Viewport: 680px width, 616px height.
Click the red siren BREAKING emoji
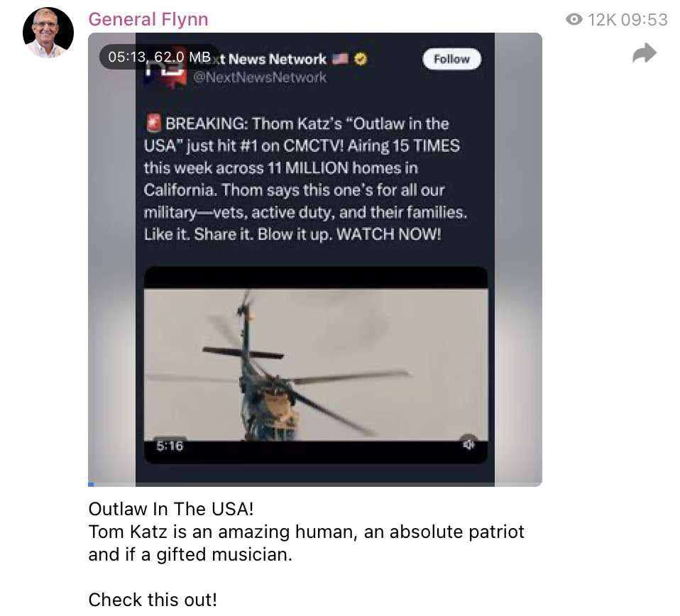[x=153, y=123]
